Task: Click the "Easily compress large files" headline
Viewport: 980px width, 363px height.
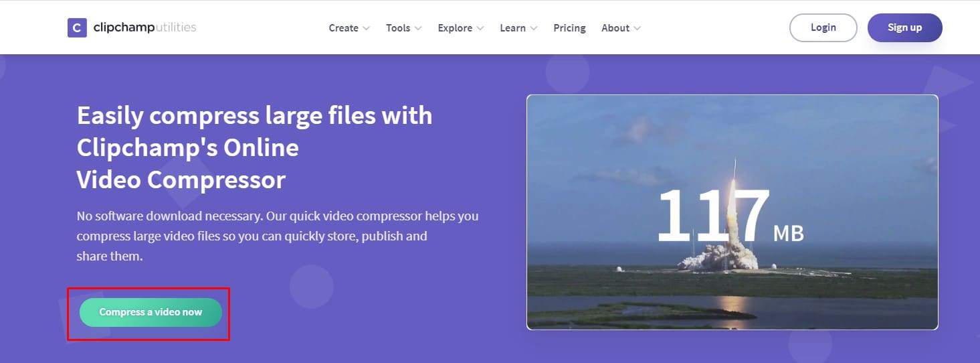Action: [254, 147]
